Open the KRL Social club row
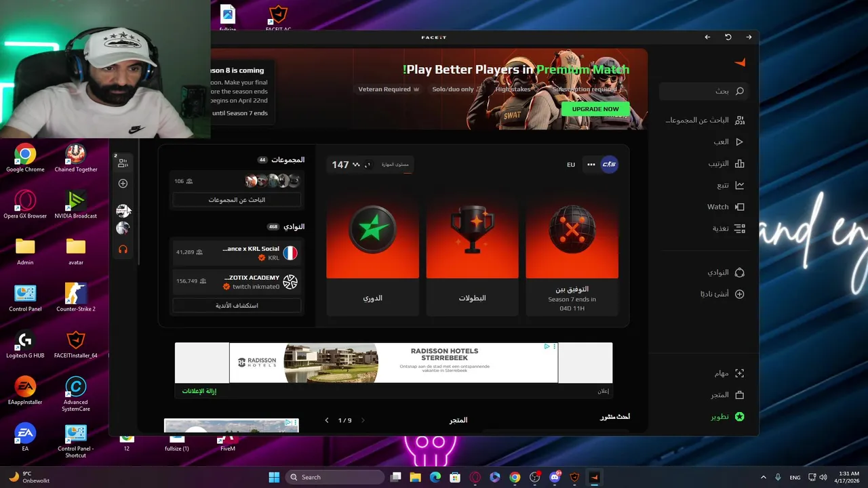Image resolution: width=868 pixels, height=488 pixels. [237, 253]
